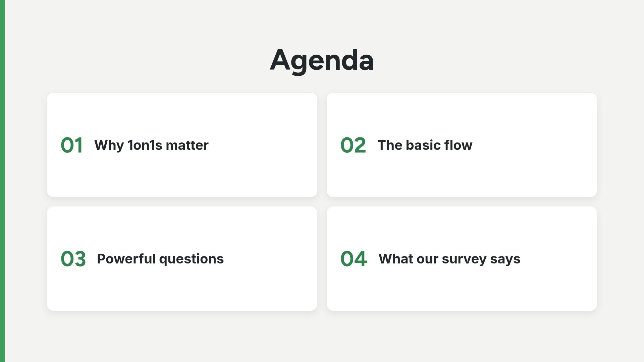Click the word 'questions' in card 03

click(x=192, y=259)
